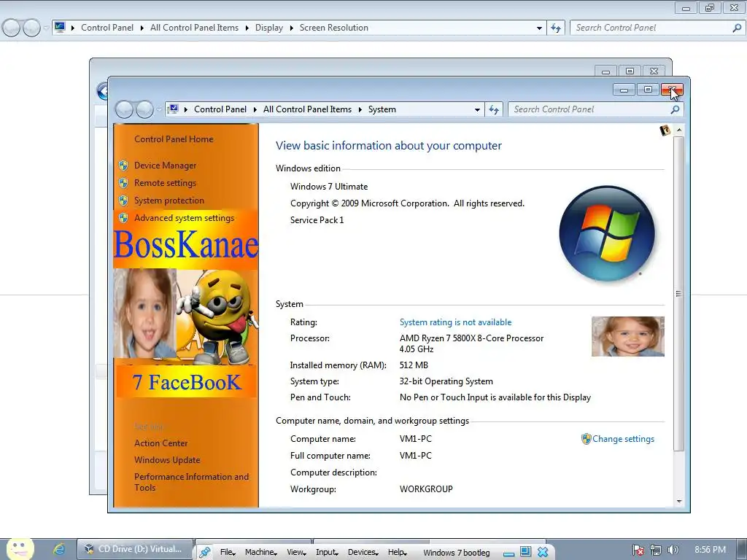This screenshot has height=560, width=747.
Task: Click the 7 FaceBooK banner
Action: click(186, 382)
